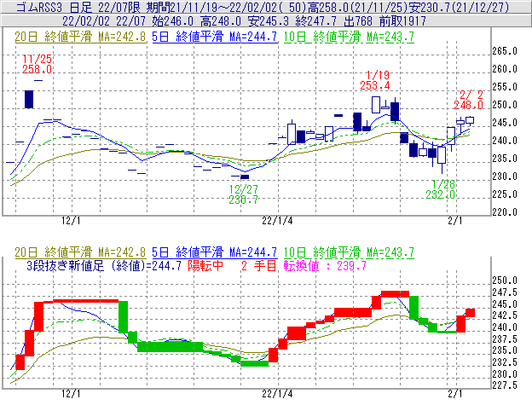Click the ゴムRSS3 日足 22/07限 title text
The image size is (532, 405).
pos(78,7)
